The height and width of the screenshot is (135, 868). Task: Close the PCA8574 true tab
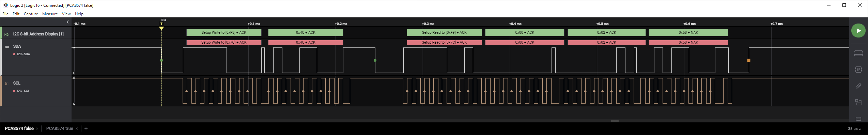[x=77, y=129]
